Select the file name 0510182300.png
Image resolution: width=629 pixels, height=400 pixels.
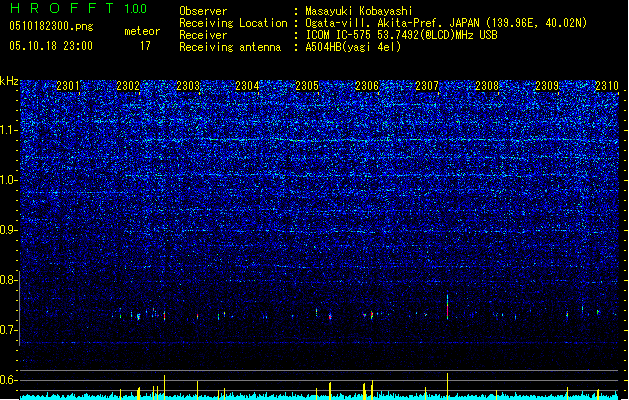coord(51,26)
